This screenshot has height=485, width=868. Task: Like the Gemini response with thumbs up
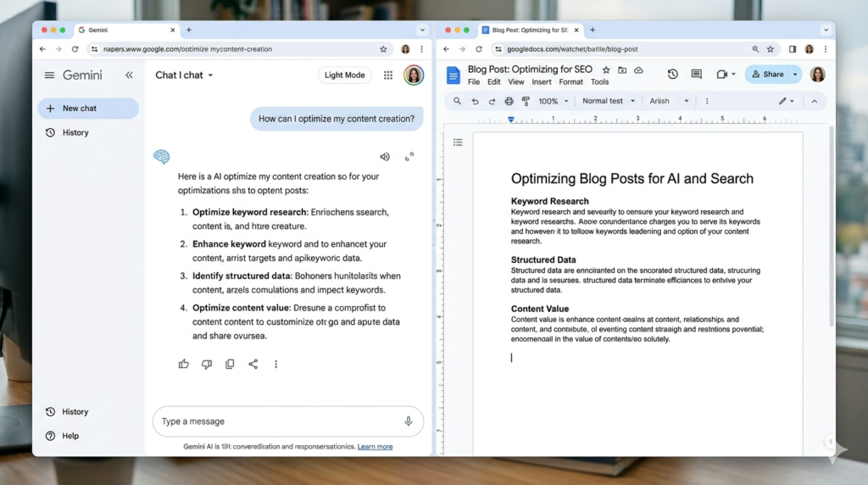[184, 365]
